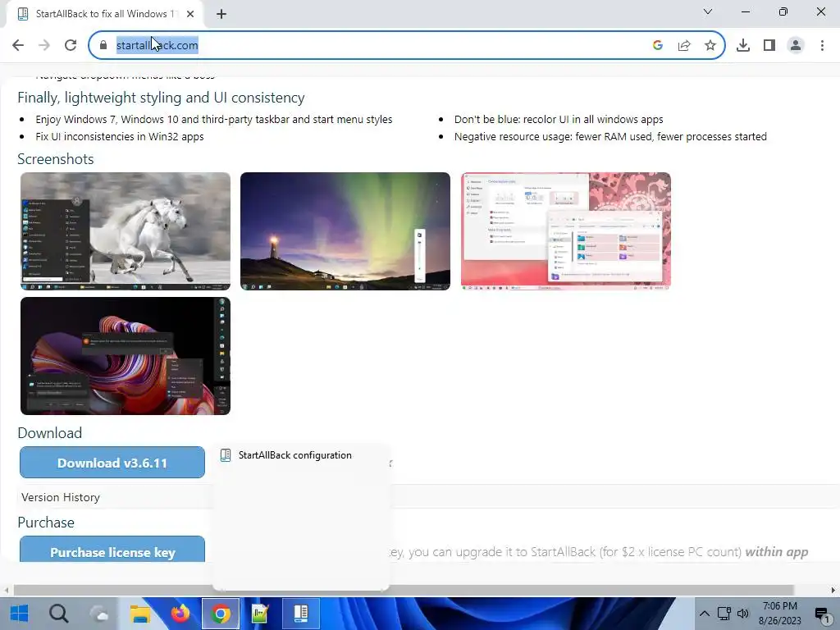Screen dimensions: 840x630
Task: Open the dark swirl wallpaper screenshot thumbnail
Action: point(126,356)
